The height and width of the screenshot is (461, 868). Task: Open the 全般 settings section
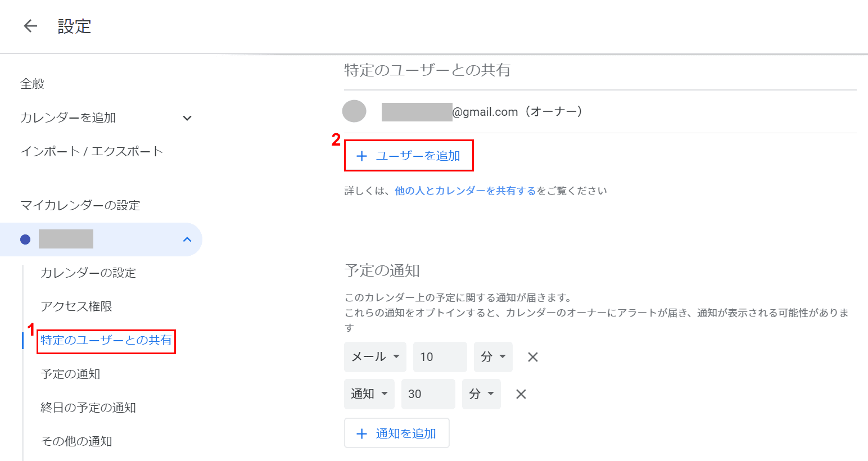(x=32, y=84)
